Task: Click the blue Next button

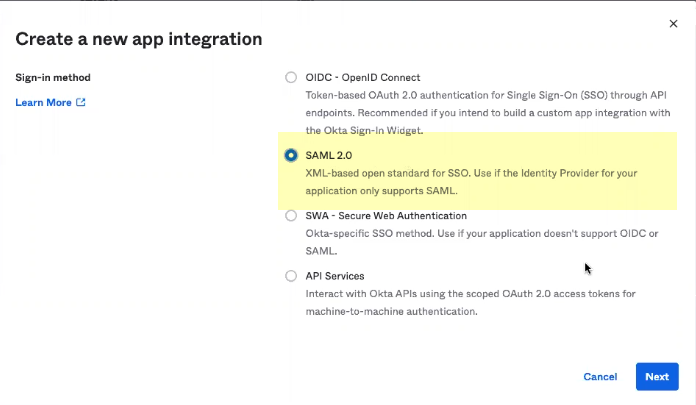Action: coord(656,376)
